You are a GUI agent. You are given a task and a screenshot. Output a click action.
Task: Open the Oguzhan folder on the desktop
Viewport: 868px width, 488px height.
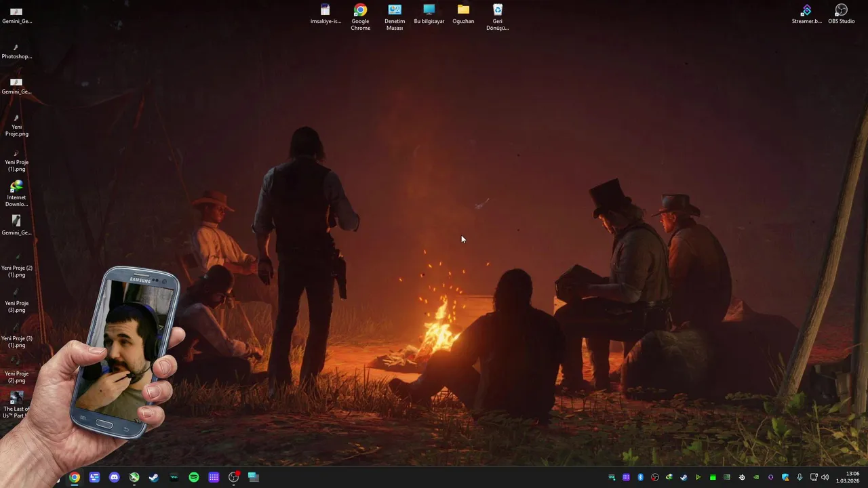[463, 14]
